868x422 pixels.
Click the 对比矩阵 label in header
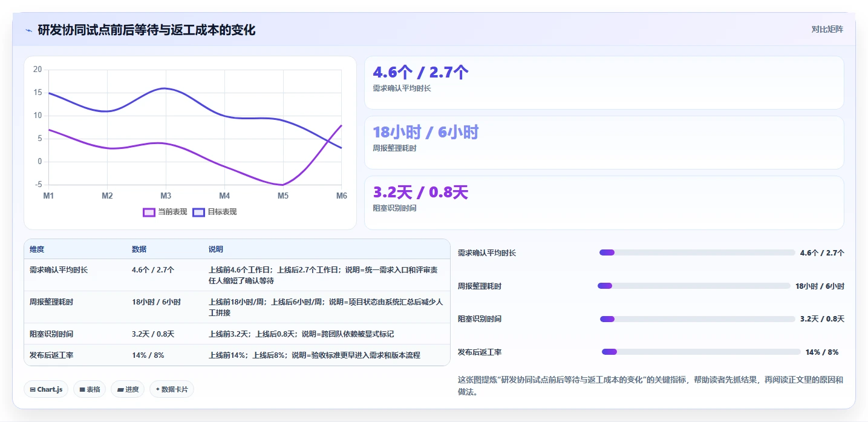tap(827, 29)
